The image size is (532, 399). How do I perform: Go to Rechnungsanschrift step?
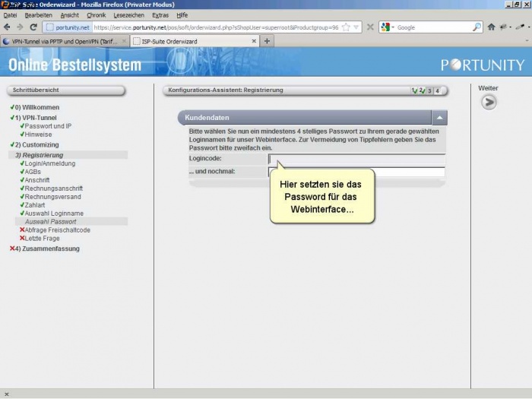click(53, 188)
